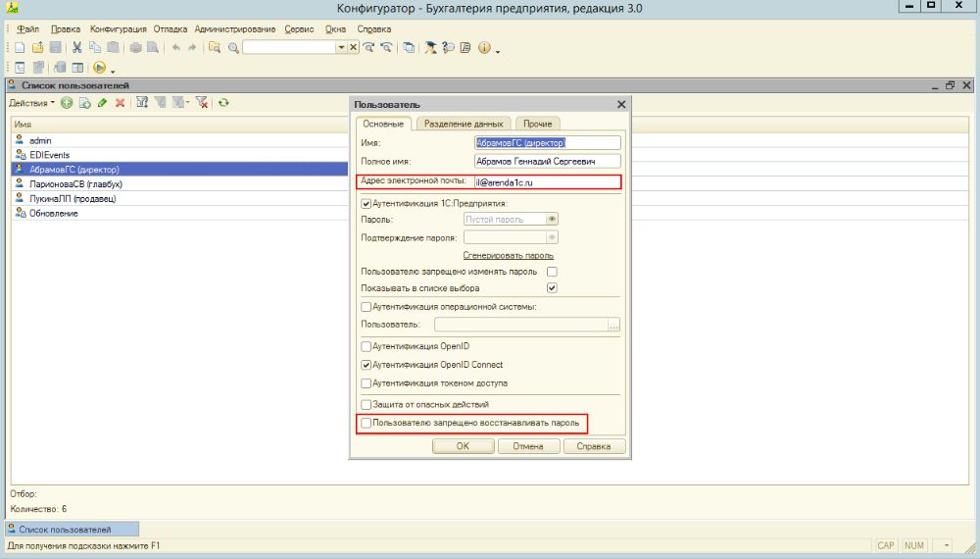Click Справка button in user dialog

click(594, 446)
